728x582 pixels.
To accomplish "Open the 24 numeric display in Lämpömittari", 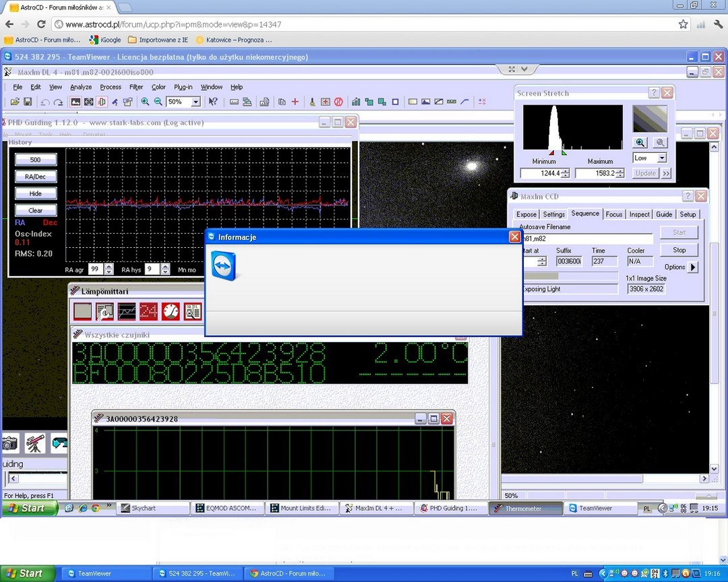I will click(148, 311).
